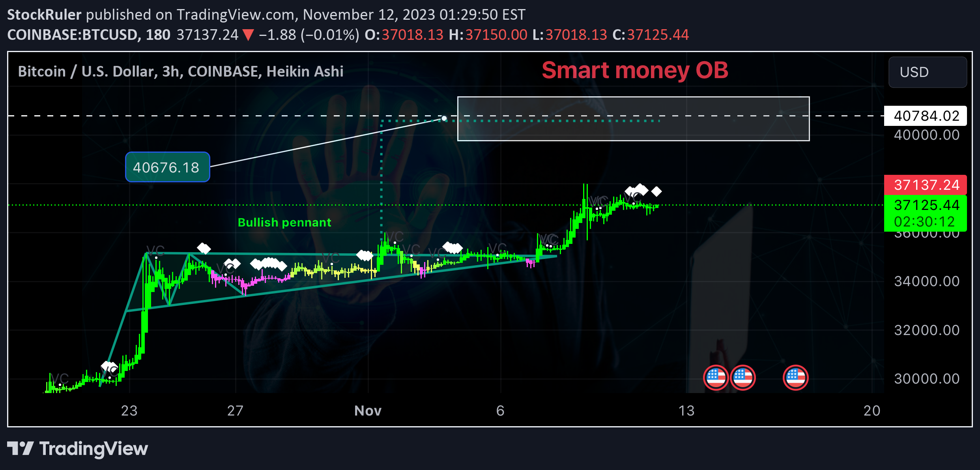Click the open value O:37018.13
Image resolution: width=980 pixels, height=470 pixels.
point(404,35)
